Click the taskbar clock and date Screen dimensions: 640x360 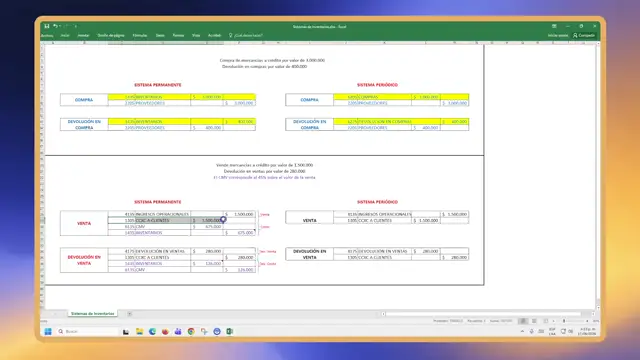pyautogui.click(x=588, y=331)
